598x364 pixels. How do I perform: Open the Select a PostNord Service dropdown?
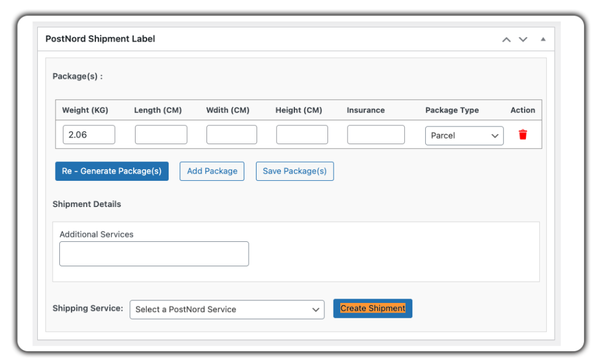227,310
